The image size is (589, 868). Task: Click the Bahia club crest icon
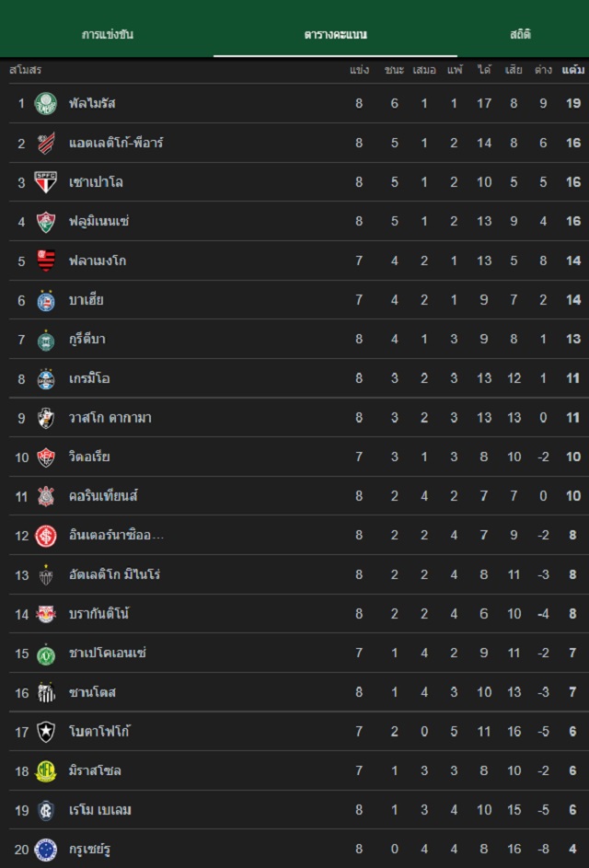pyautogui.click(x=45, y=300)
